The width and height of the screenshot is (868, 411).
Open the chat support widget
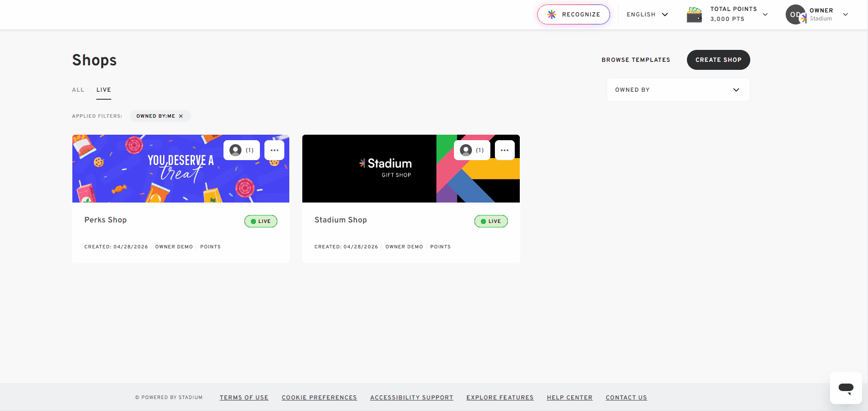point(846,388)
